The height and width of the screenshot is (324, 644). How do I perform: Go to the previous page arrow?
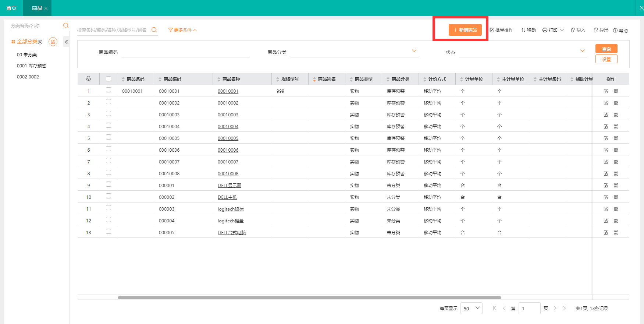[504, 308]
